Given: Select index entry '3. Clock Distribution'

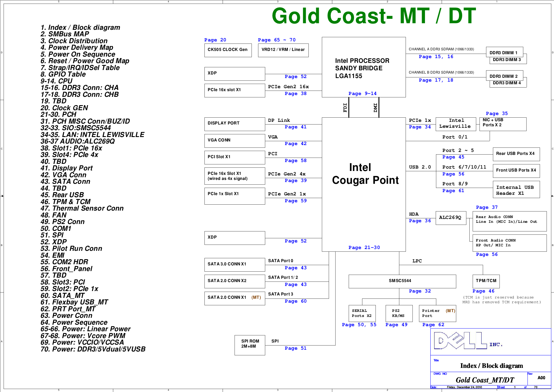Looking at the screenshot, I should (74, 41).
